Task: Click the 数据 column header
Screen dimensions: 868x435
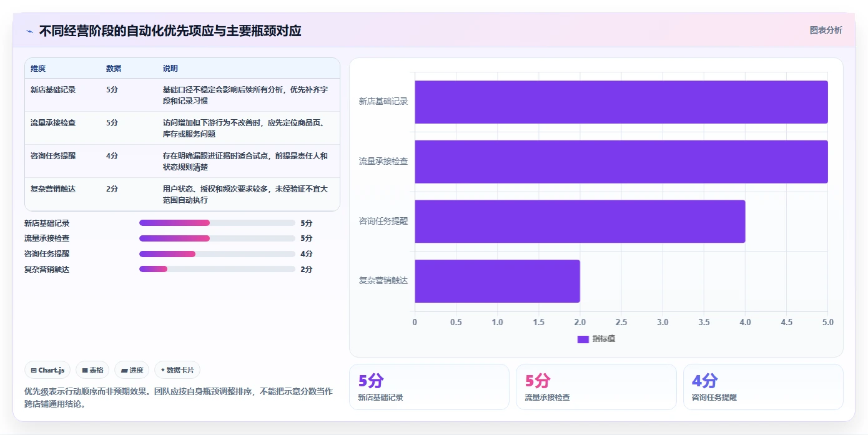Action: pos(114,68)
